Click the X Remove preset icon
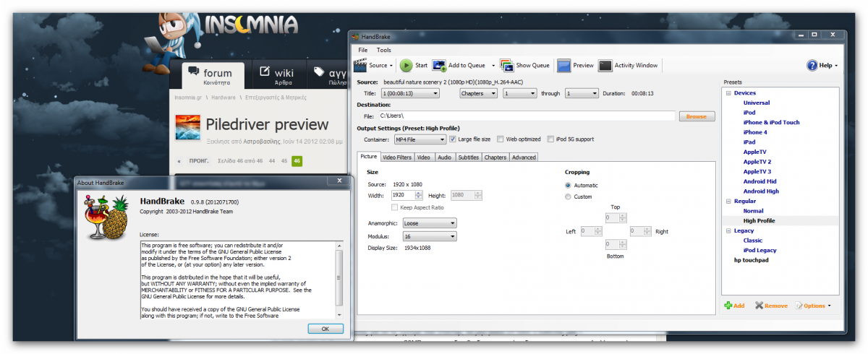 tap(759, 306)
